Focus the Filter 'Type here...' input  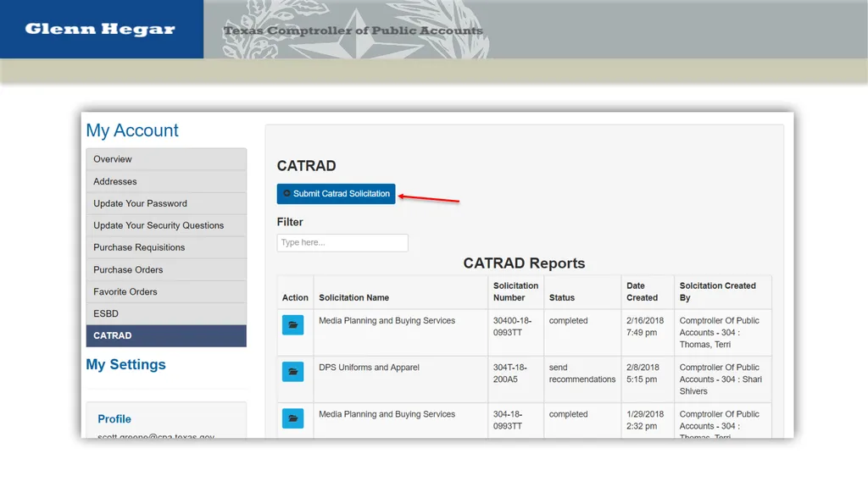click(342, 242)
